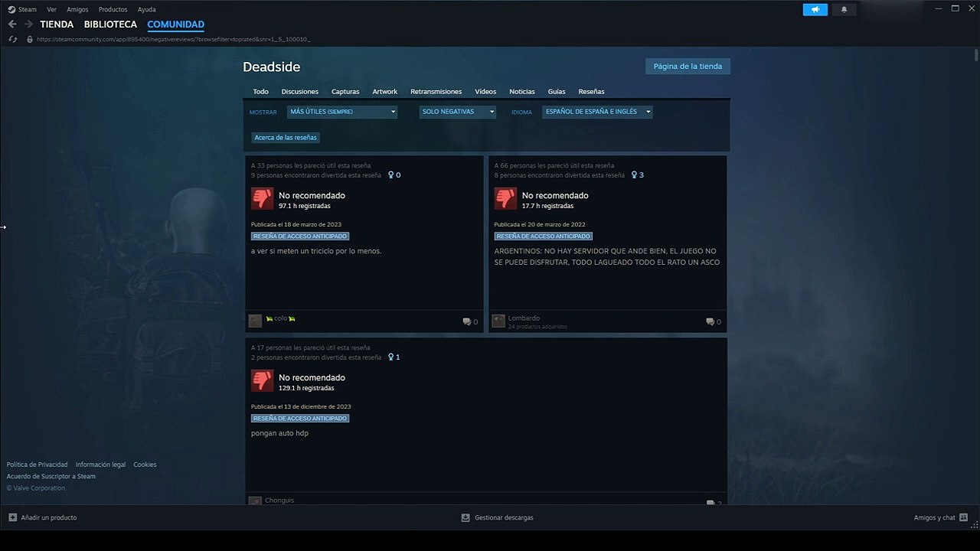Screen dimensions: 980x551
Task: Switch to the TIENDA section
Action: point(57,24)
